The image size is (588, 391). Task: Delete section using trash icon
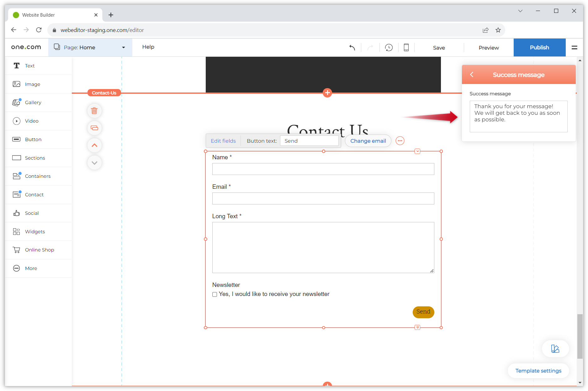[94, 111]
